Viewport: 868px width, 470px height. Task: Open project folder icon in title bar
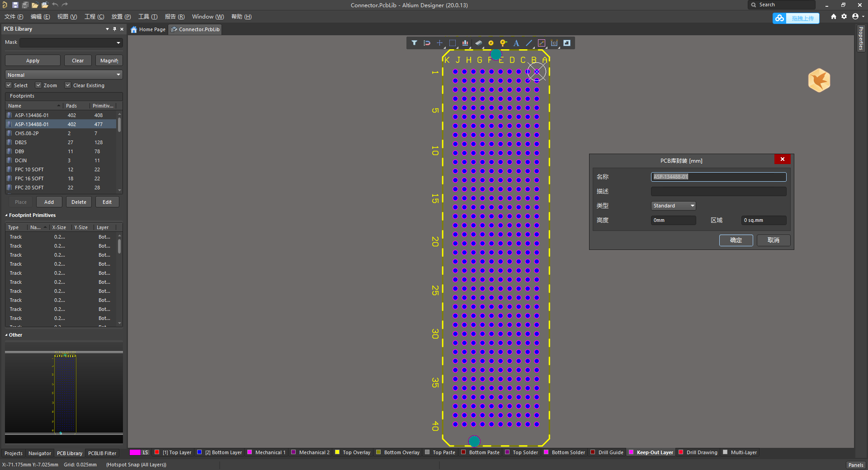pyautogui.click(x=45, y=5)
